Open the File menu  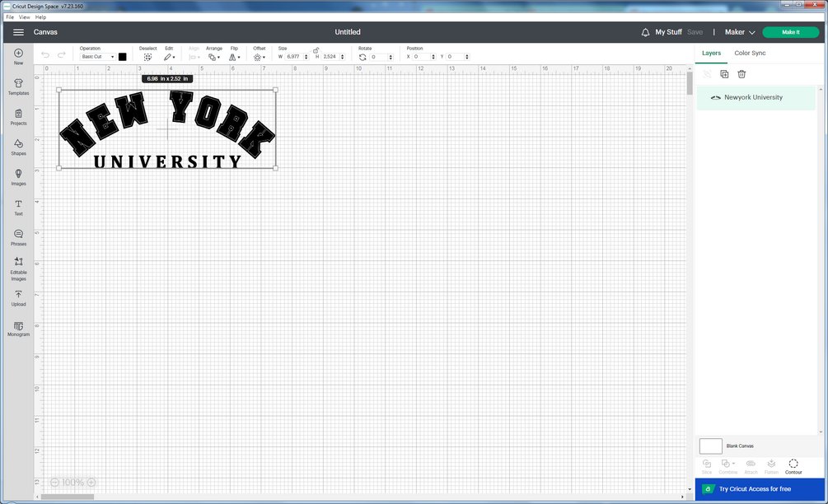[10, 17]
